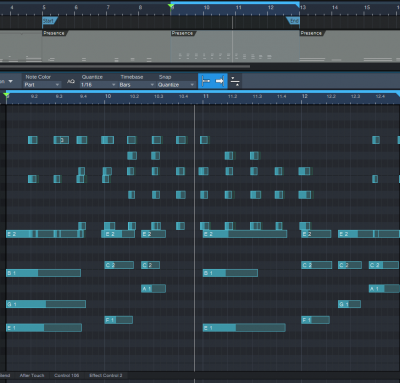Click bar 10 in the editor ruler
This screenshot has width=400, height=383.
108,96
